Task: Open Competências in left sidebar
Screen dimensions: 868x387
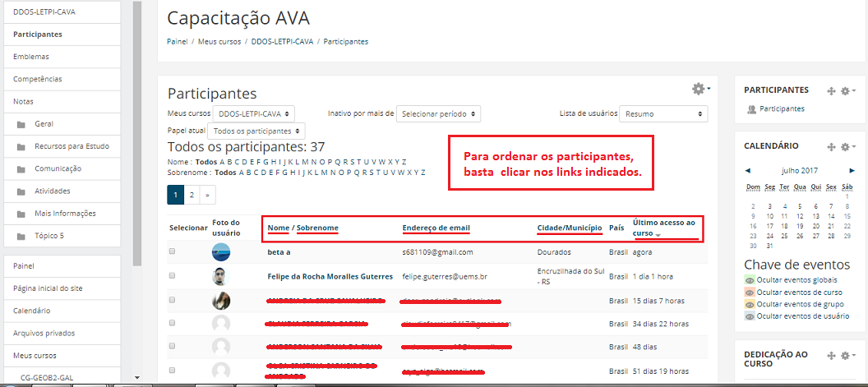Action: [62, 79]
